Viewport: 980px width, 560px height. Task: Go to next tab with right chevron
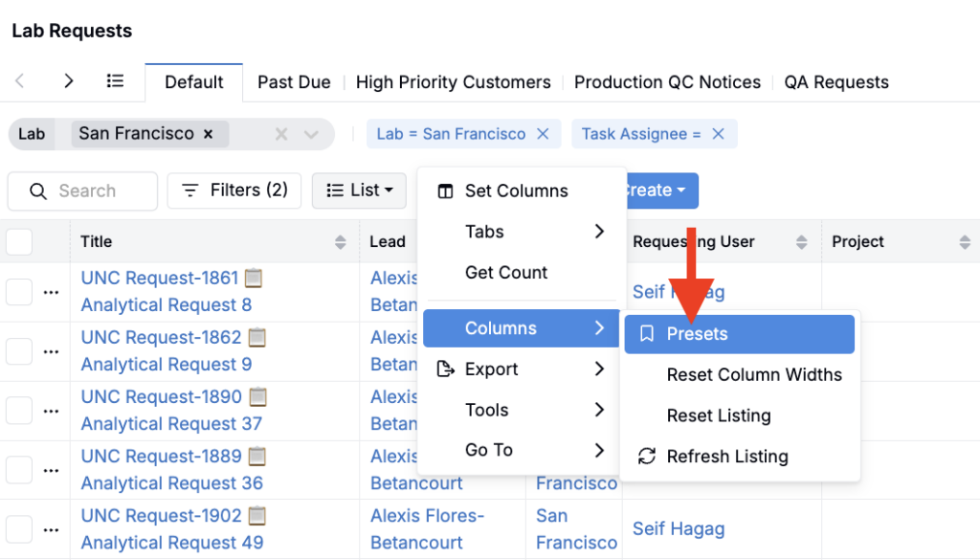point(68,81)
